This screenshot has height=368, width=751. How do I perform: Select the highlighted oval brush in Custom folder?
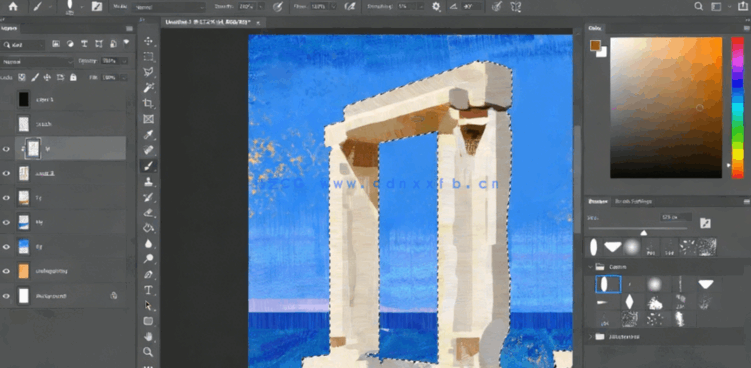tap(608, 284)
